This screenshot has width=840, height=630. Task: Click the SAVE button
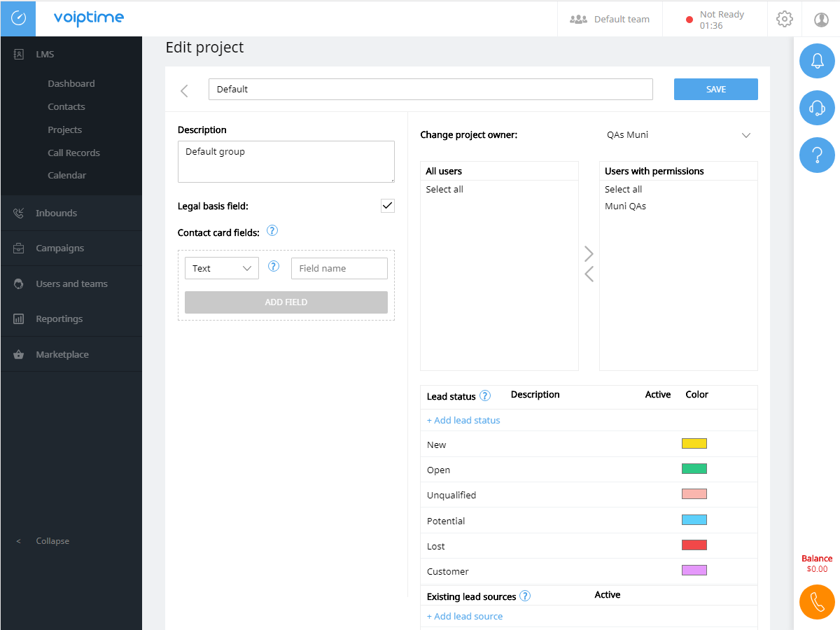(x=716, y=89)
